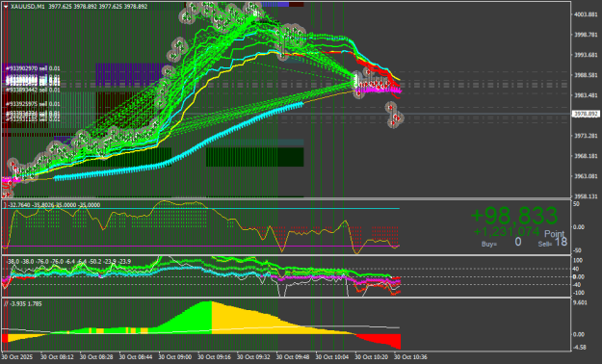Viewport: 602px width, 364px height.
Task: Click price scale value 4003.881
Action: [586, 14]
